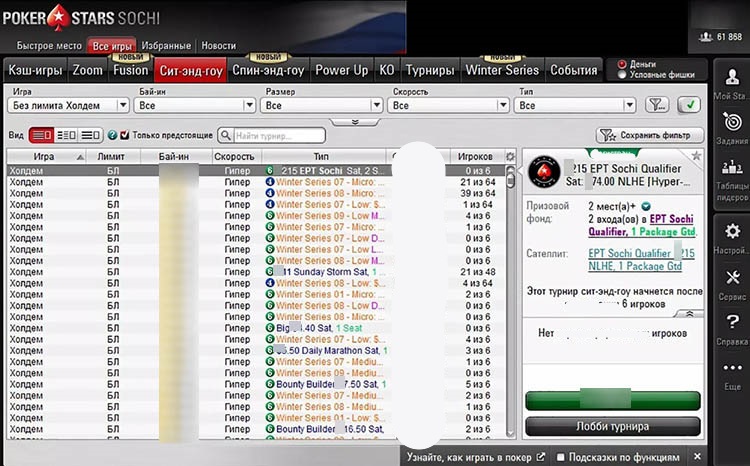Select the Деньги radio option

tap(622, 64)
